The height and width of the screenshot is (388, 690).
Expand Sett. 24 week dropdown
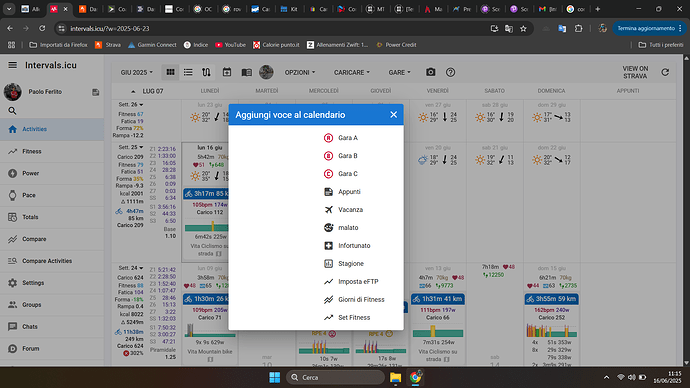point(131,268)
